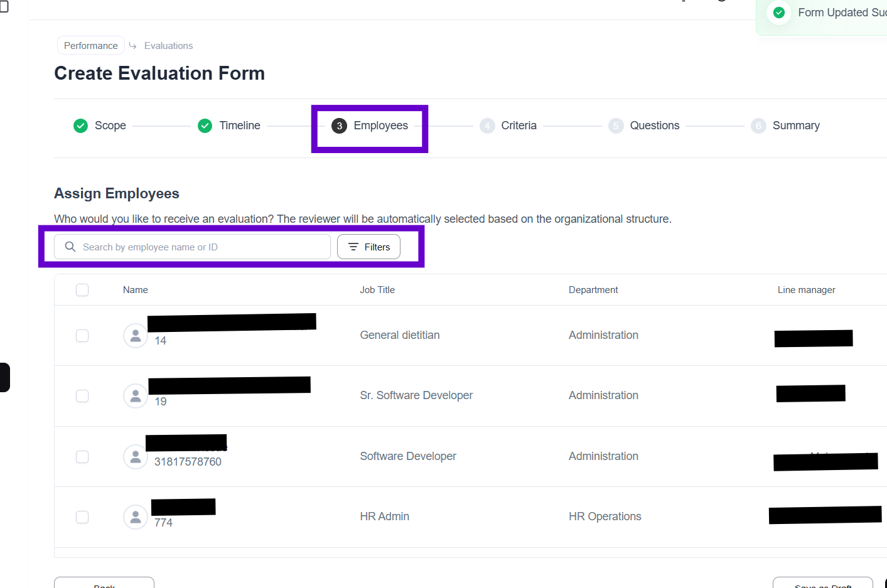The image size is (887, 588).
Task: Click the magnifier icon in search box
Action: pyautogui.click(x=70, y=247)
